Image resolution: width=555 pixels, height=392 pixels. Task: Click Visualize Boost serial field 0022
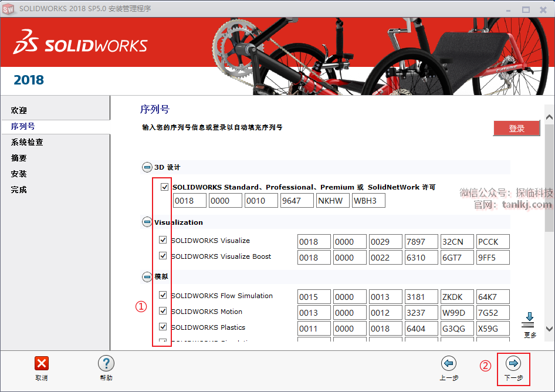pyautogui.click(x=385, y=258)
